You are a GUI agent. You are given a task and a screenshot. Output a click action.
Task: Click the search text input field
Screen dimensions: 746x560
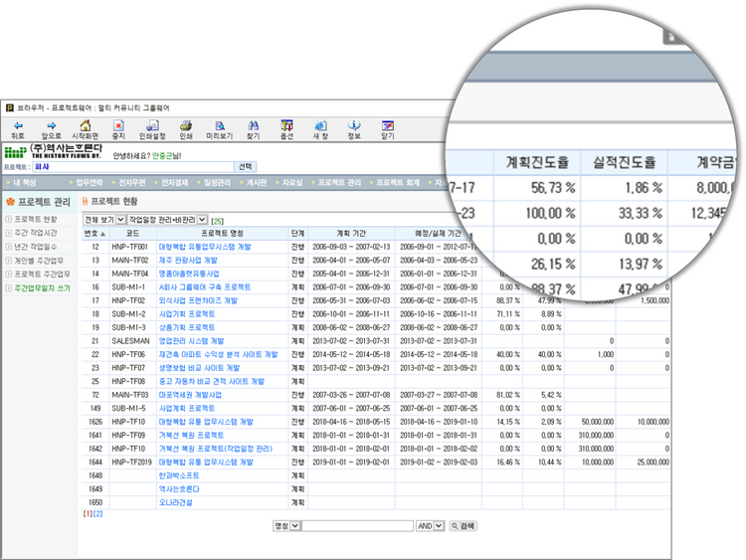coord(357,526)
